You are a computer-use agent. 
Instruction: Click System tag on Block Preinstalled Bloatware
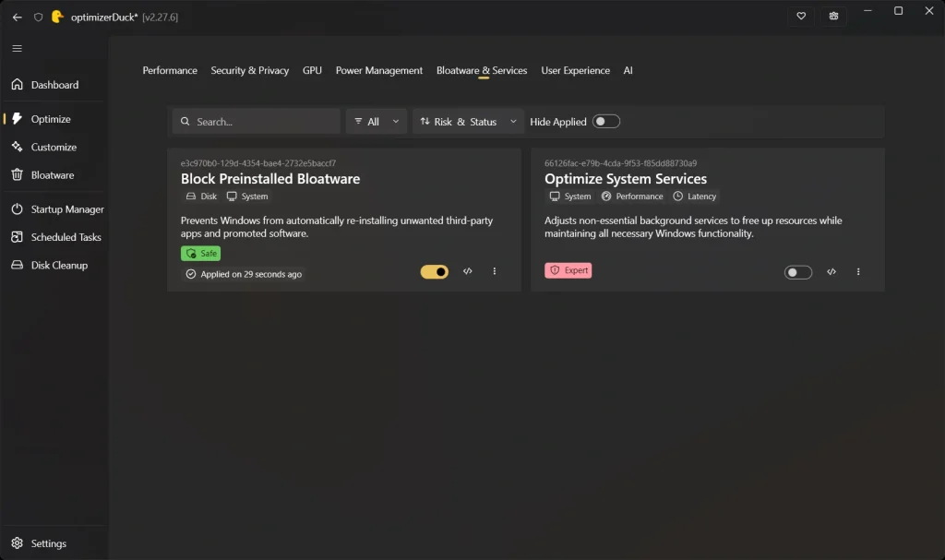tap(247, 197)
